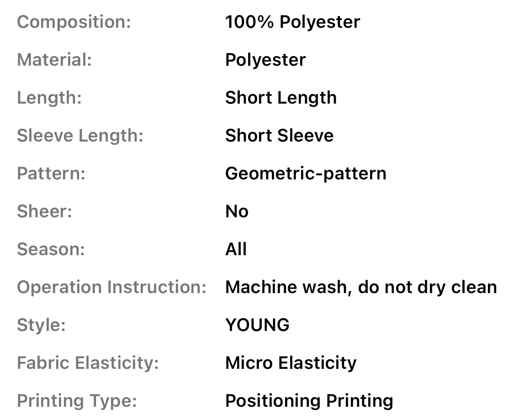This screenshot has height=420, width=514.
Task: Click the Length label
Action: 49,98
